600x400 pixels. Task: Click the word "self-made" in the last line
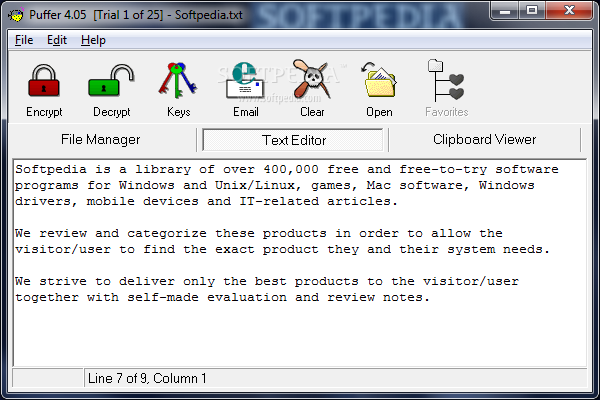(163, 297)
